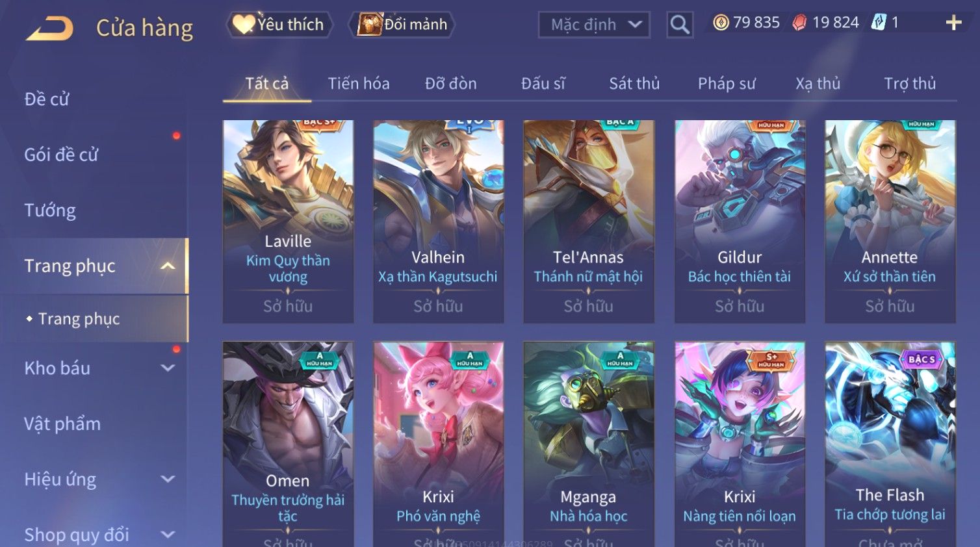Open Yêu thích heart favorites
Image resolution: width=980 pixels, height=547 pixels.
(x=279, y=25)
